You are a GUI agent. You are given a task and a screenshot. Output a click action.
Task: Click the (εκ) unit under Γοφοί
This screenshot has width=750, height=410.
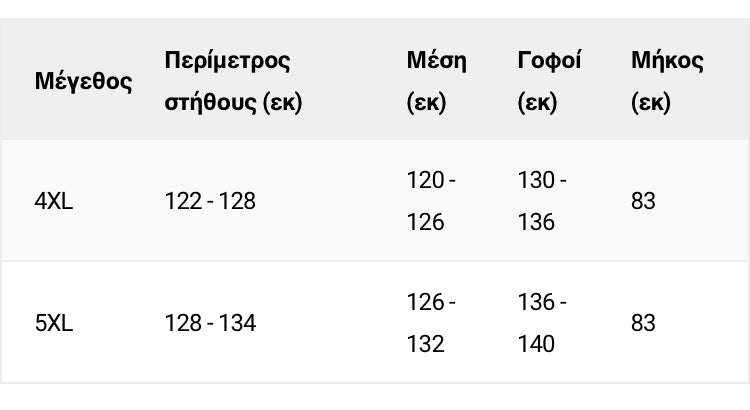coord(537,103)
